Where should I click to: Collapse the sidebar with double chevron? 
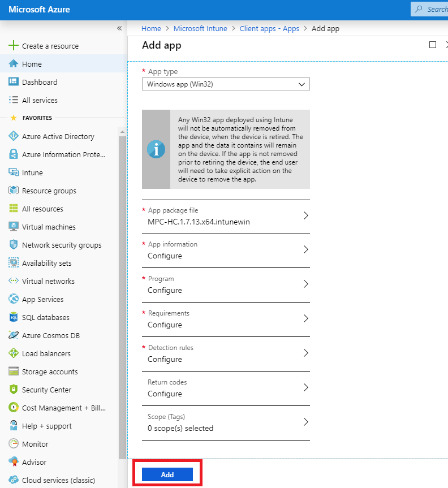pos(119,28)
